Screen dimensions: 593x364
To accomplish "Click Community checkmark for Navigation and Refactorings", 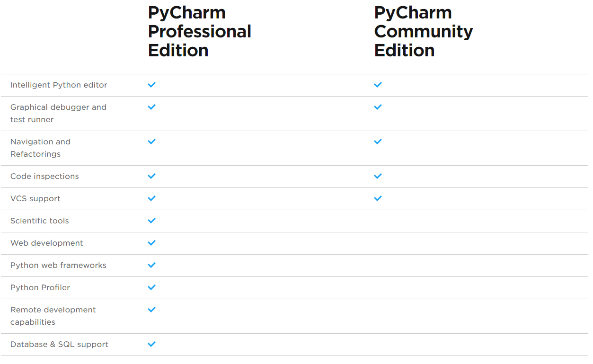I will pyautogui.click(x=378, y=142).
